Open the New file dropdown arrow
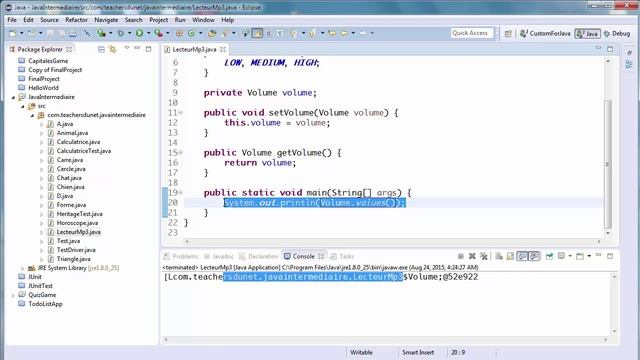640x360 pixels. [21, 33]
